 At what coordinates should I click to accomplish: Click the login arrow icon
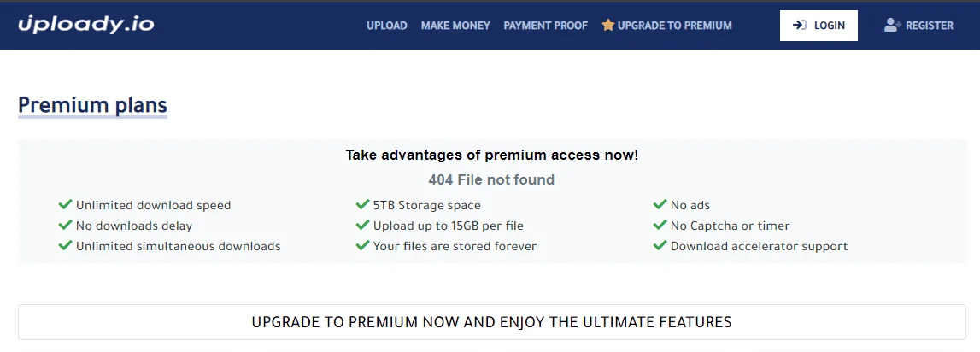point(800,25)
